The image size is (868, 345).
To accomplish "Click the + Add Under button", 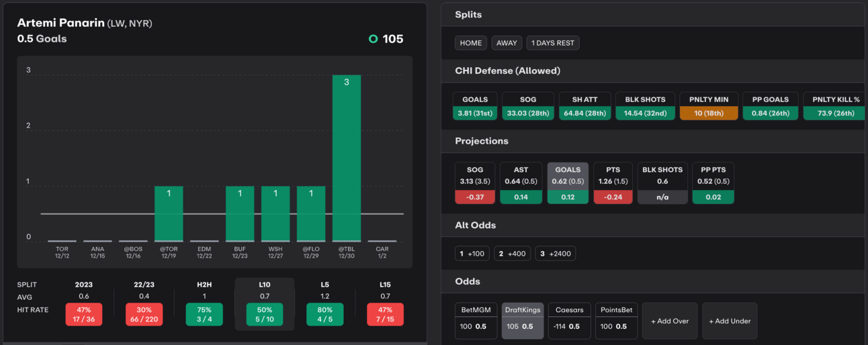I will click(x=730, y=321).
